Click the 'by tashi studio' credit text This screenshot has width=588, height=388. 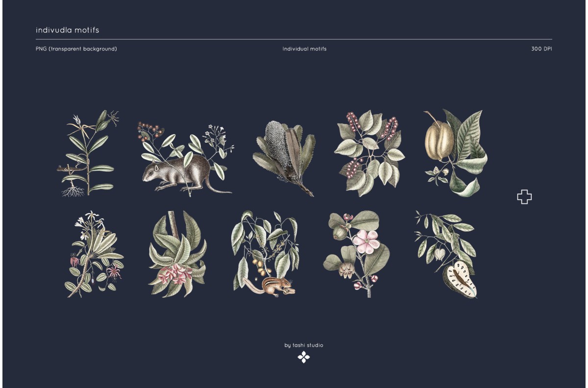tap(304, 345)
